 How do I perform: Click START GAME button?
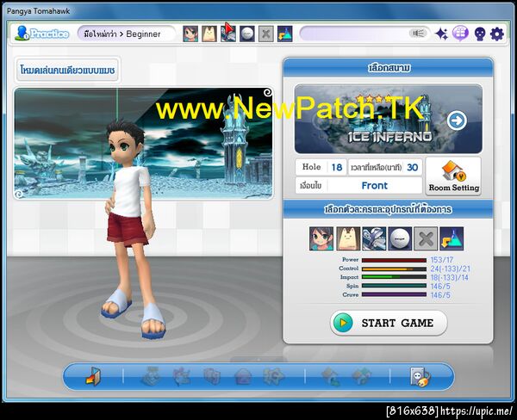(389, 323)
